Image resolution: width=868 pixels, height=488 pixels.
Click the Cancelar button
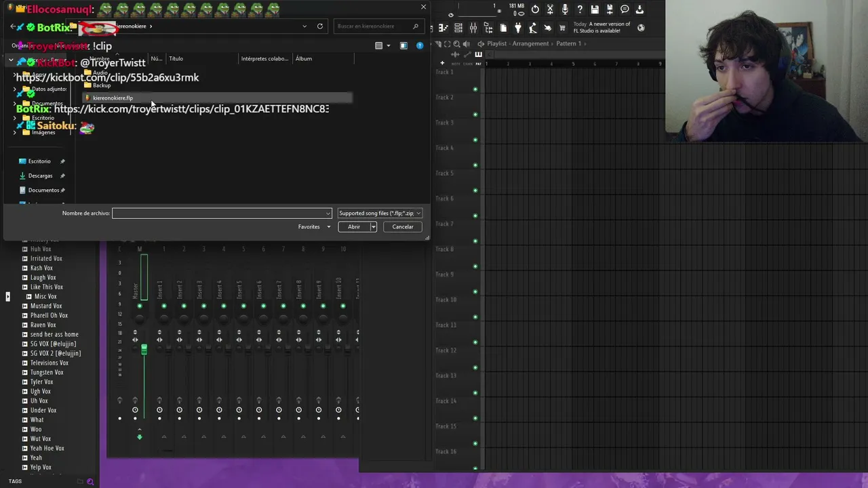tap(403, 227)
